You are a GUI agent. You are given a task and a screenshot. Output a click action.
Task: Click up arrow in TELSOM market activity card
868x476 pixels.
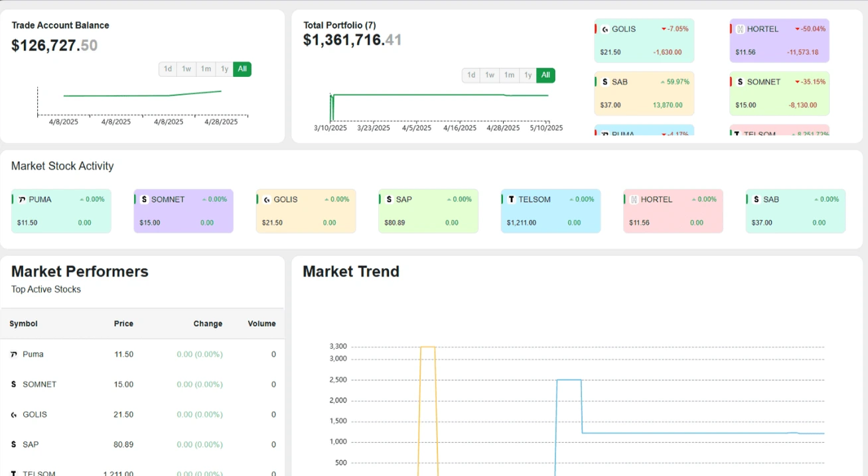pos(571,200)
